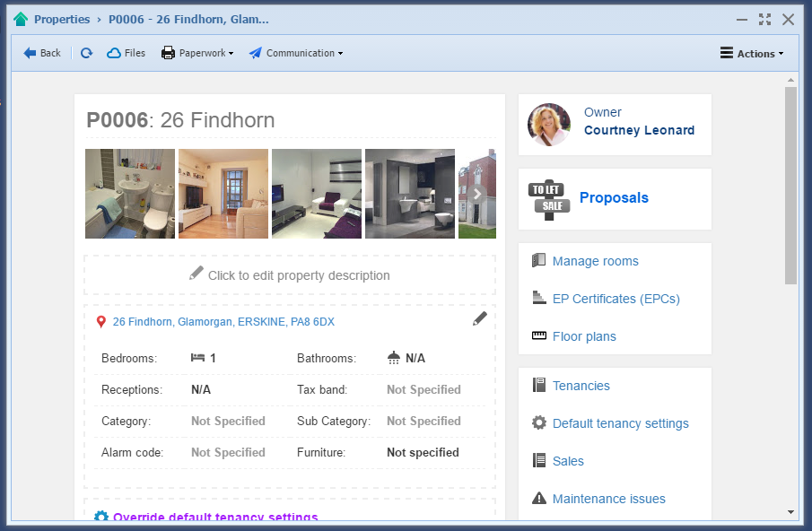This screenshot has width=812, height=531.
Task: Open owner Courtney Leonard profile
Action: [x=639, y=130]
